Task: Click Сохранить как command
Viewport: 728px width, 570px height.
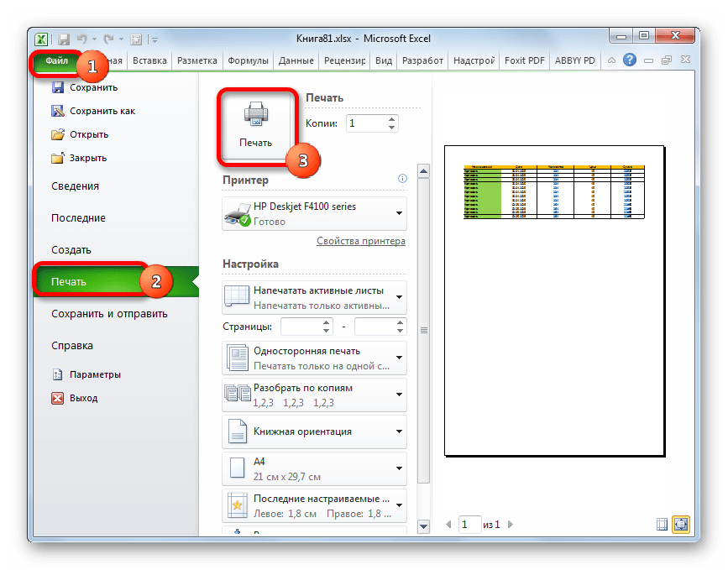Action: click(x=102, y=111)
